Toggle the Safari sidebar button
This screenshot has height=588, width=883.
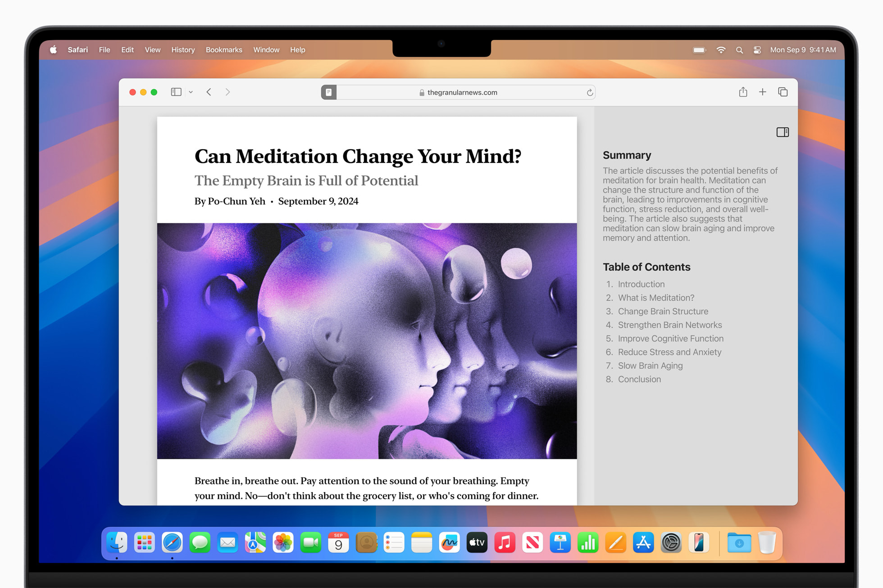coord(176,92)
